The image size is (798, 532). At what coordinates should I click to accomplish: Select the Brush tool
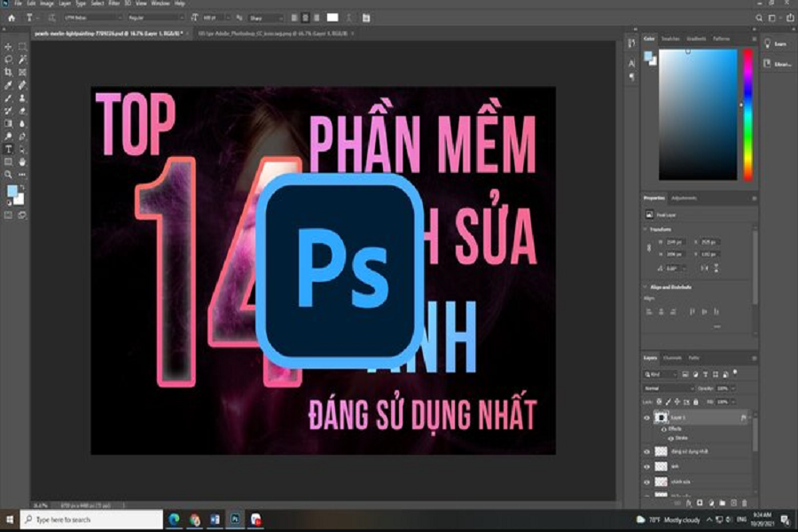[x=8, y=98]
